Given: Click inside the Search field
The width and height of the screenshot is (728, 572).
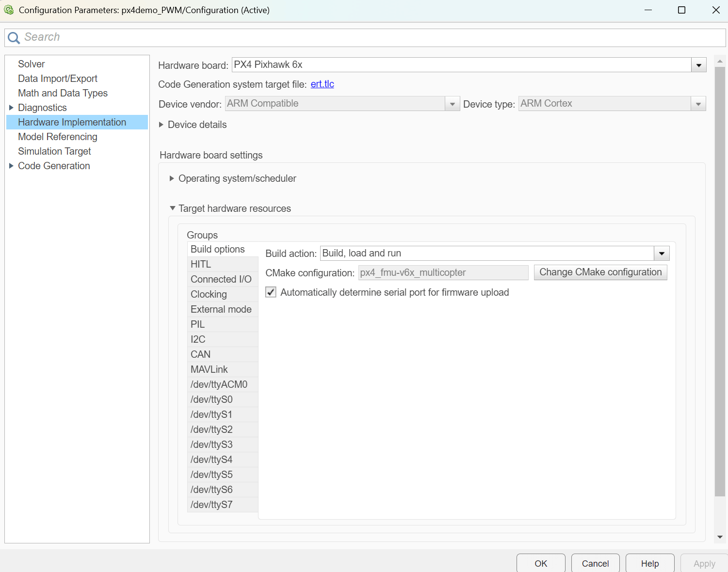Looking at the screenshot, I should tap(146, 37).
